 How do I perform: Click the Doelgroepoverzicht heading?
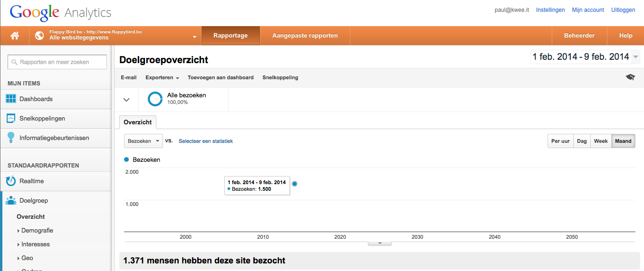tap(164, 60)
